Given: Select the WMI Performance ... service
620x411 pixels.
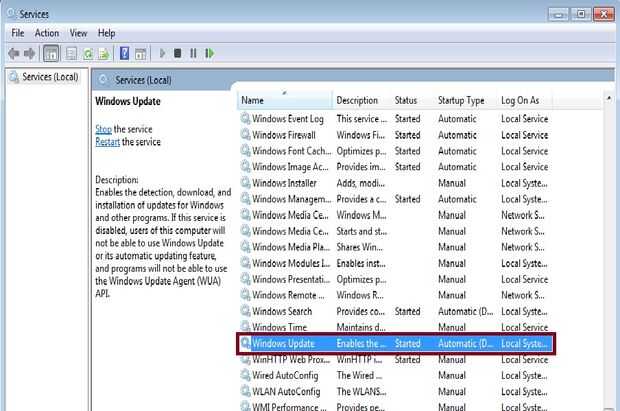Looking at the screenshot, I should click(x=396, y=406).
